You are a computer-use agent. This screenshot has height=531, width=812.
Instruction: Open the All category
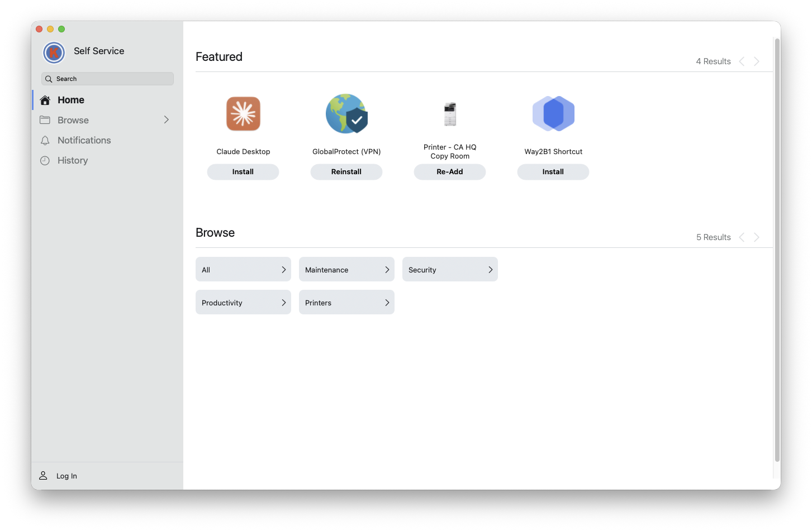pyautogui.click(x=243, y=269)
